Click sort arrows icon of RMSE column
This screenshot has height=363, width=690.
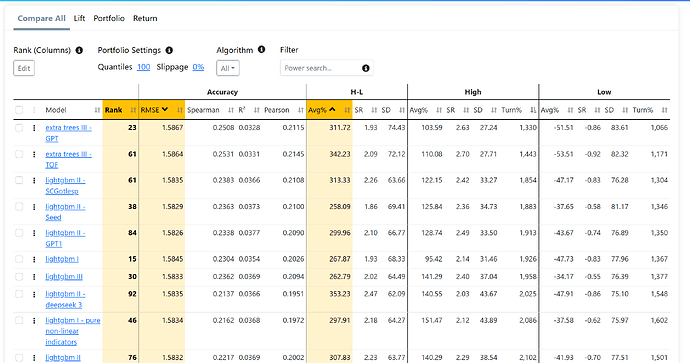tap(180, 110)
